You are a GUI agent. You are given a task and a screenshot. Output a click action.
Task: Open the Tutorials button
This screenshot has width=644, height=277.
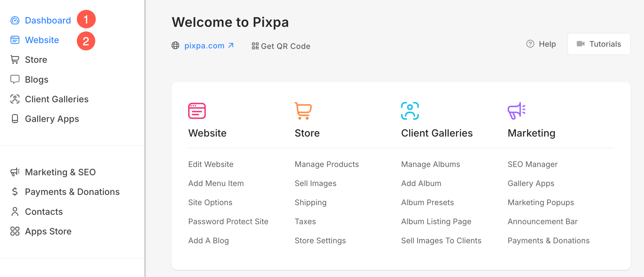(599, 44)
